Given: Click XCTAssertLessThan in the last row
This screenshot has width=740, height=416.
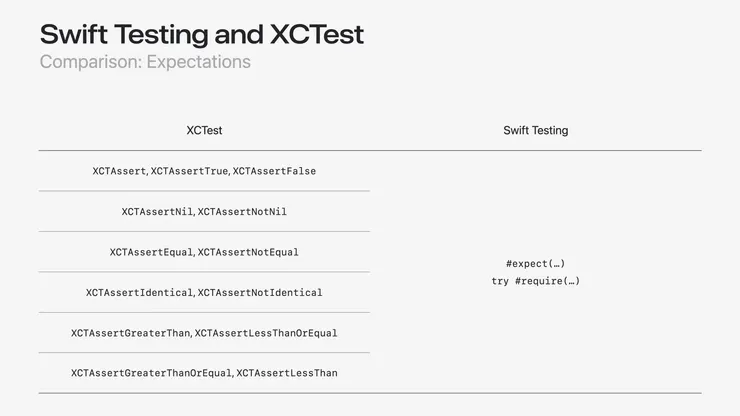Looking at the screenshot, I should click(287, 373).
